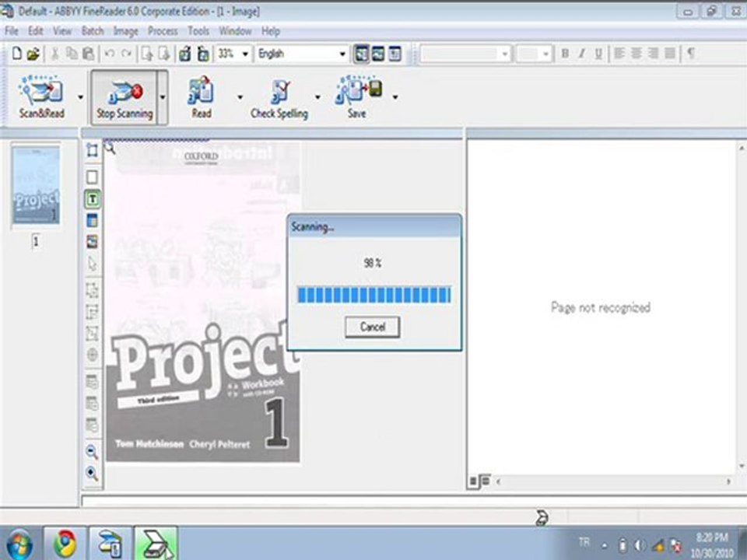Screen dimensions: 747x560
Task: Open the Help menu
Action: pos(271,31)
